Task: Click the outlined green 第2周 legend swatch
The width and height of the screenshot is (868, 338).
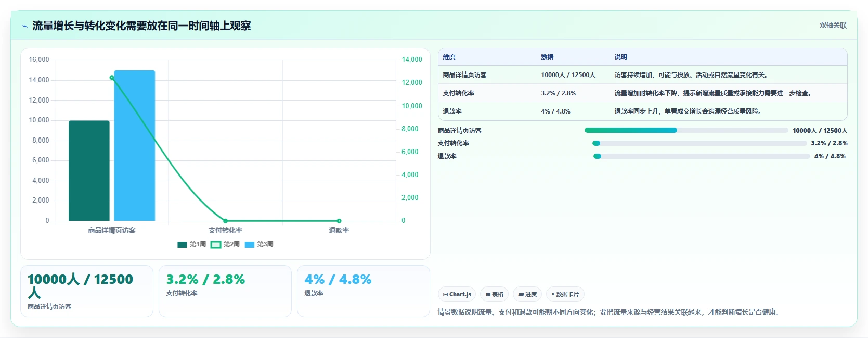Action: [x=216, y=245]
